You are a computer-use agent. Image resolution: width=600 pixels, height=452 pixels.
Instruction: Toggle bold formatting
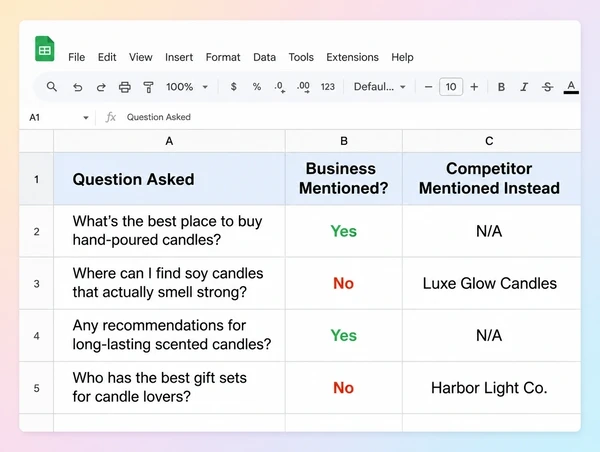coord(501,87)
